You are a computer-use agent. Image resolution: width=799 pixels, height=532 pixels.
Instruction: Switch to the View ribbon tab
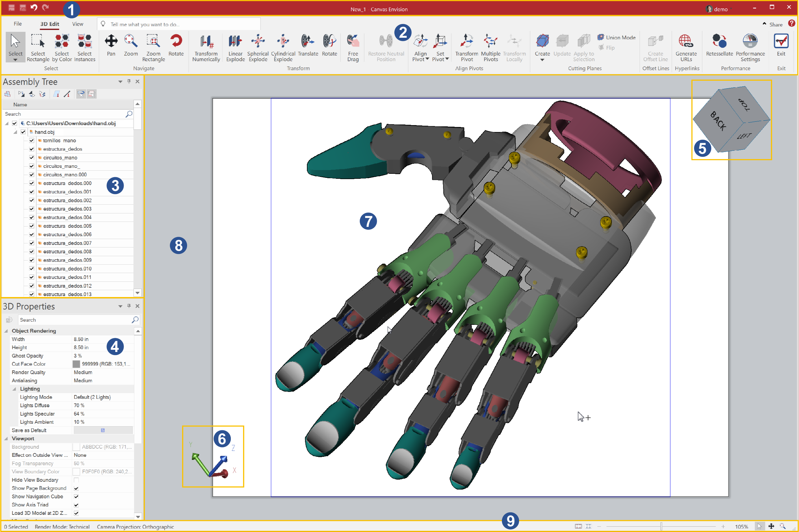click(x=77, y=24)
